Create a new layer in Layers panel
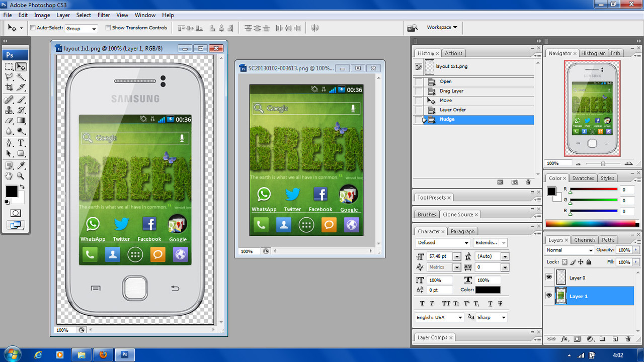The image size is (644, 362). pyautogui.click(x=615, y=339)
